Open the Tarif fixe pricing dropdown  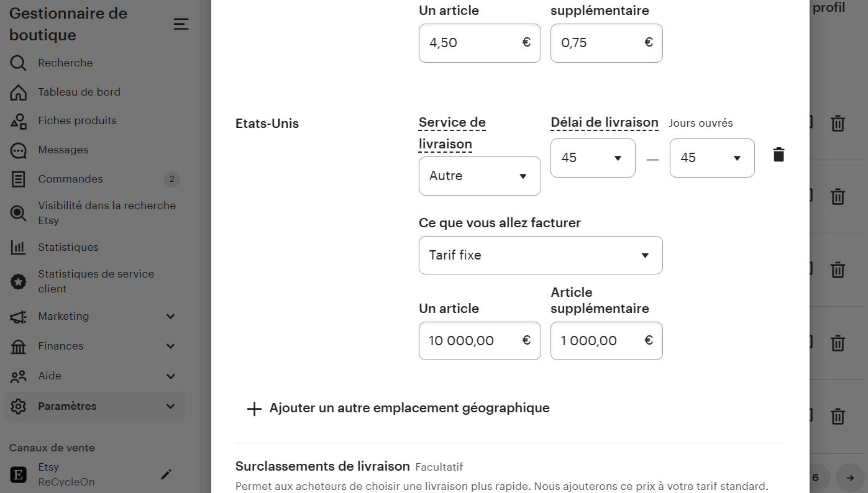click(x=540, y=255)
